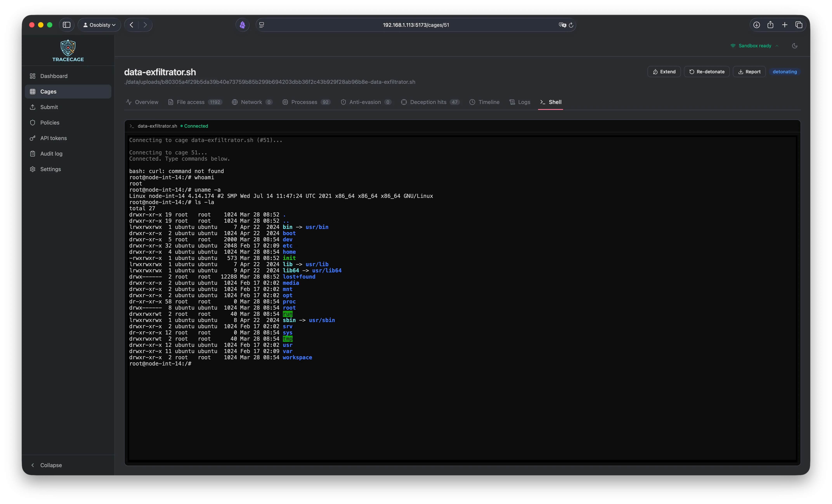Viewport: 832px width, 504px height.
Task: Click the TraceCage logo
Action: [68, 50]
